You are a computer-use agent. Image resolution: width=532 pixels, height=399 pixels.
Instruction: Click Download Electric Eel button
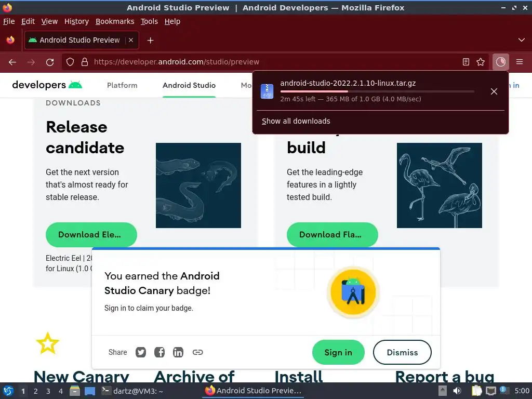click(x=91, y=234)
